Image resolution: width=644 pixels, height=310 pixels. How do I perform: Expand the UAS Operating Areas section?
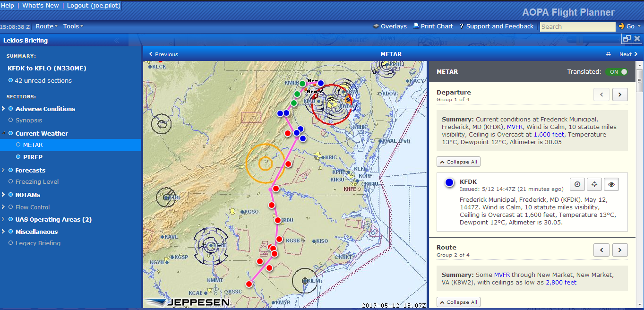(x=4, y=219)
